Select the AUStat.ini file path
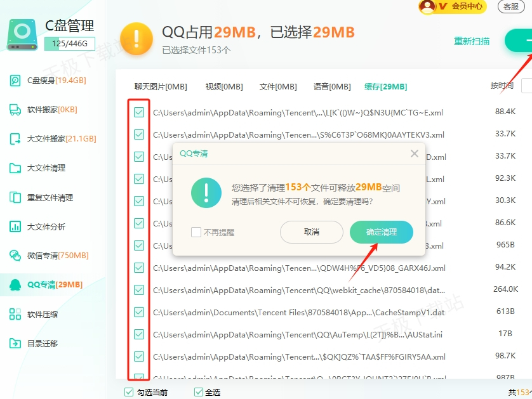Screen dimensions: 532x399 [298, 335]
